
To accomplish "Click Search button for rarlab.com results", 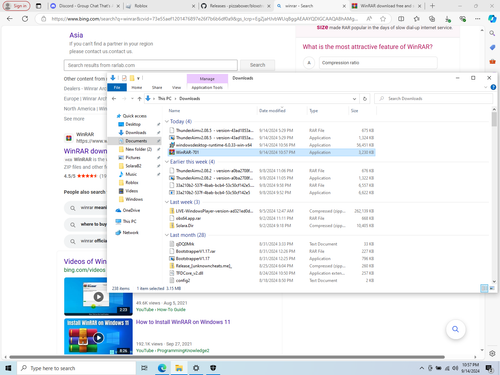I will click(257, 65).
